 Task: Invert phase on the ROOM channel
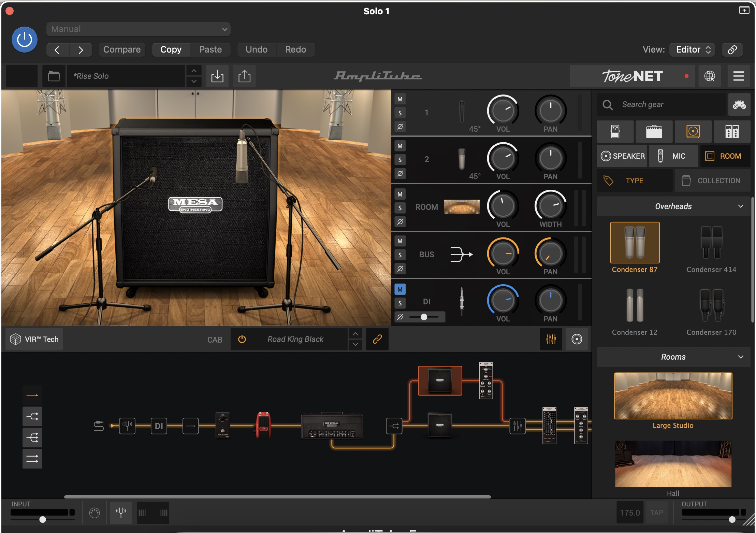pyautogui.click(x=400, y=222)
